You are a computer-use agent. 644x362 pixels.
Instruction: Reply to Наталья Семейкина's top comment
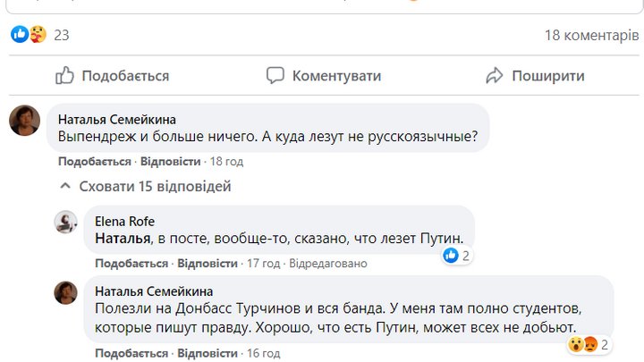170,162
